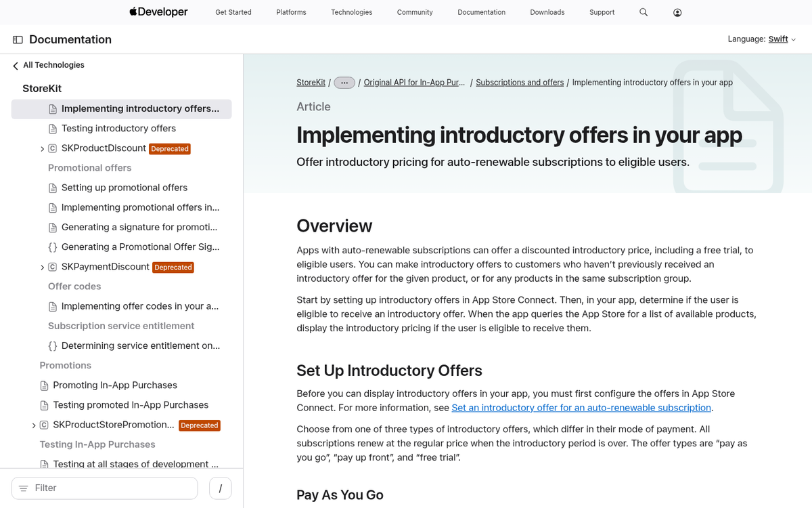Open the search magnifier icon

pyautogui.click(x=644, y=12)
